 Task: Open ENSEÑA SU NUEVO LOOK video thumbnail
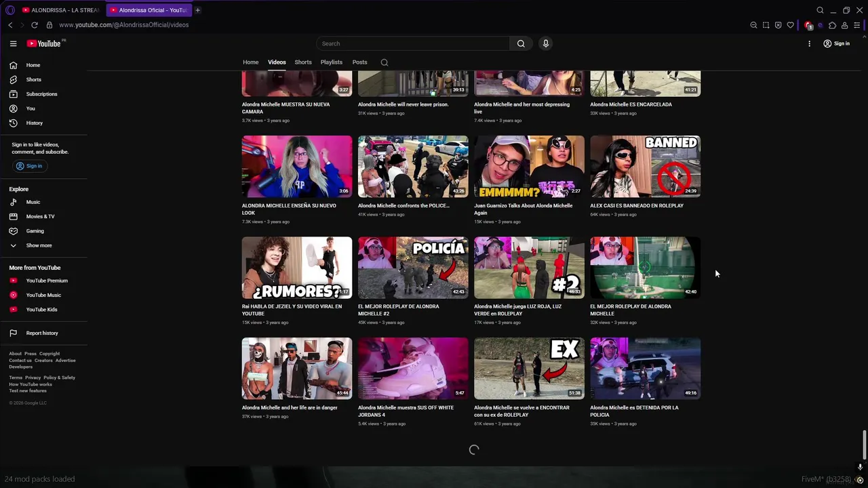point(297,166)
